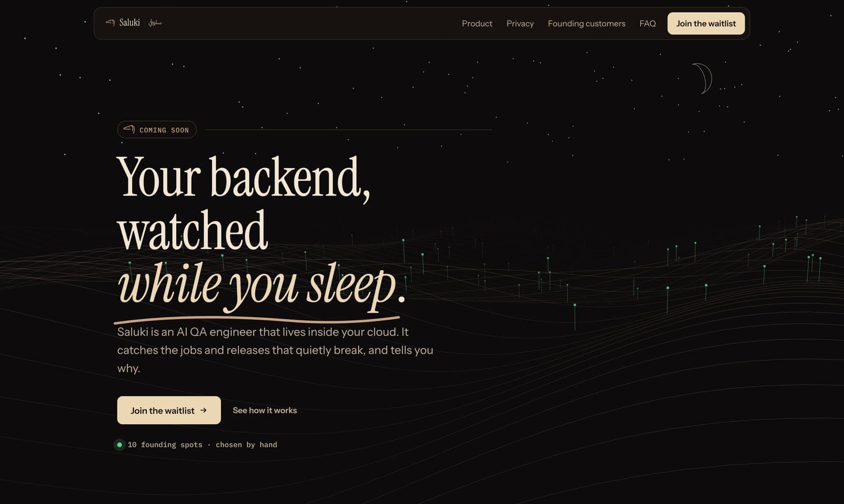Go to the Privacy section
The image size is (844, 504).
point(520,24)
